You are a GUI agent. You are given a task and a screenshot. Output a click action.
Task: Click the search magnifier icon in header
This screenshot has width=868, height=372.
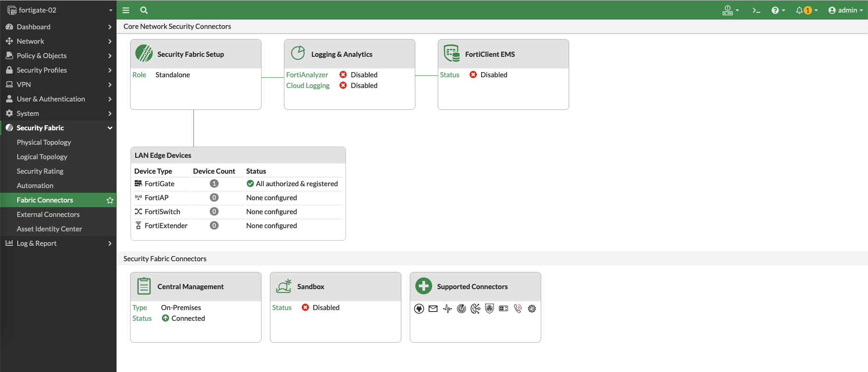(144, 10)
